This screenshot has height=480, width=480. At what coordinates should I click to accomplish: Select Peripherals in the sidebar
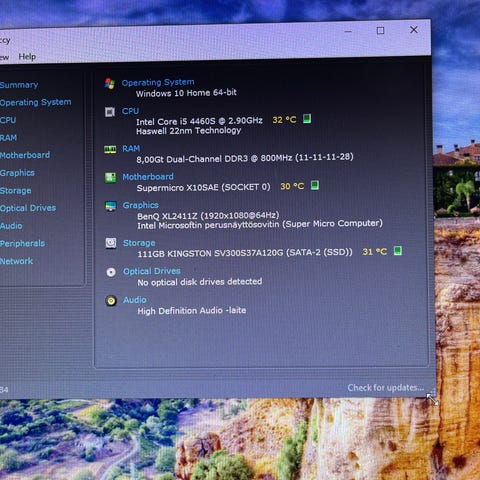pyautogui.click(x=22, y=244)
